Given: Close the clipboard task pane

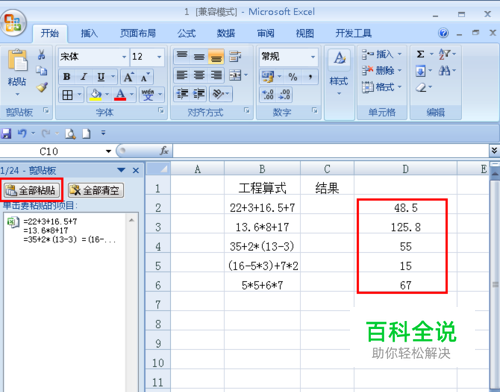Looking at the screenshot, I should 136,171.
